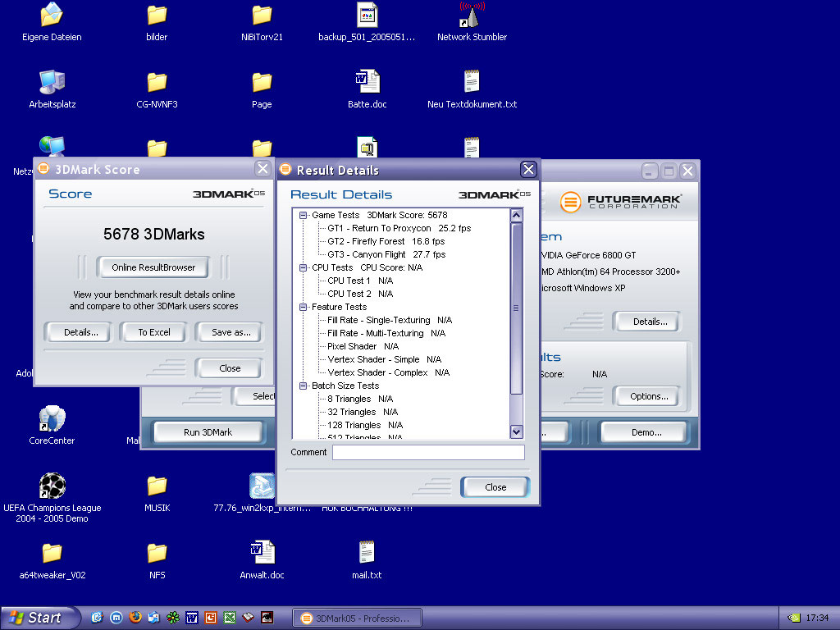The image size is (840, 630).
Task: Open the Anwalt.doc document icon
Action: pos(262,552)
